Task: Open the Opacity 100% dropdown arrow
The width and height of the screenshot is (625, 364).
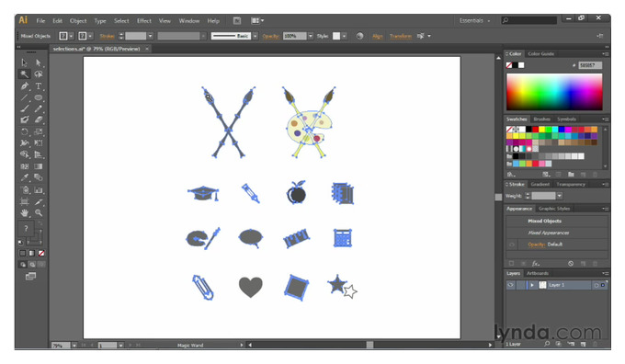Action: click(x=311, y=36)
